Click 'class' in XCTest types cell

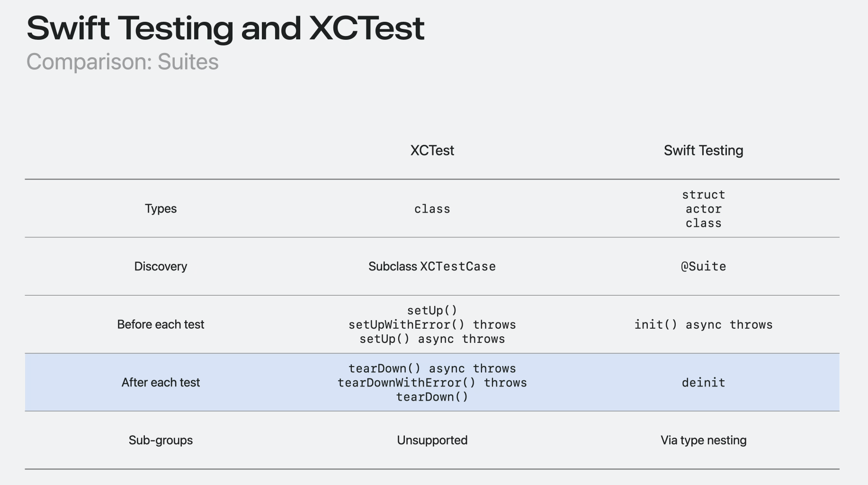(432, 209)
